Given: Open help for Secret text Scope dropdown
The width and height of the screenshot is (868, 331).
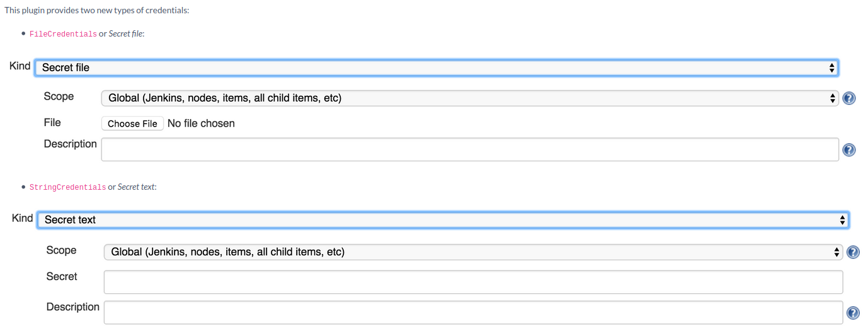Looking at the screenshot, I should click(854, 252).
